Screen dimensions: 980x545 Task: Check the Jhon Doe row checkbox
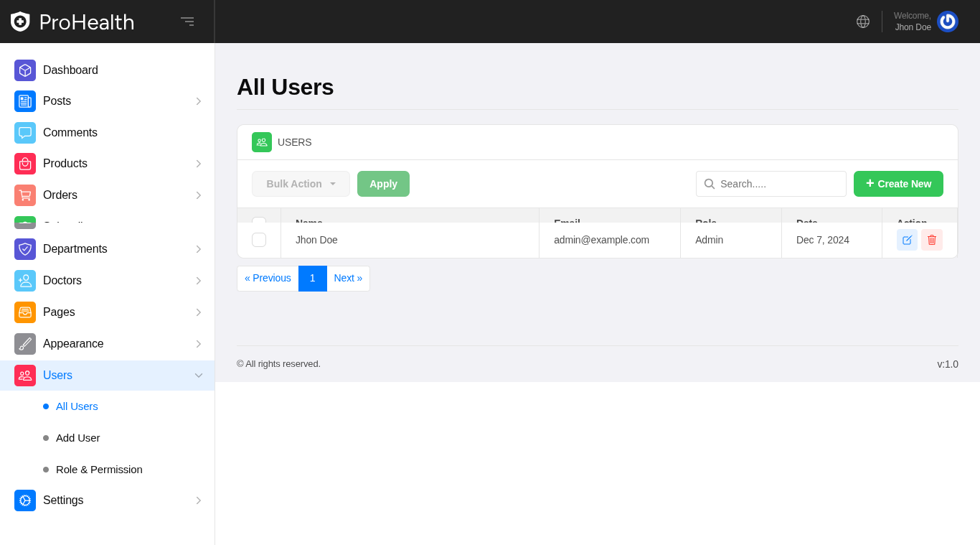(x=259, y=240)
